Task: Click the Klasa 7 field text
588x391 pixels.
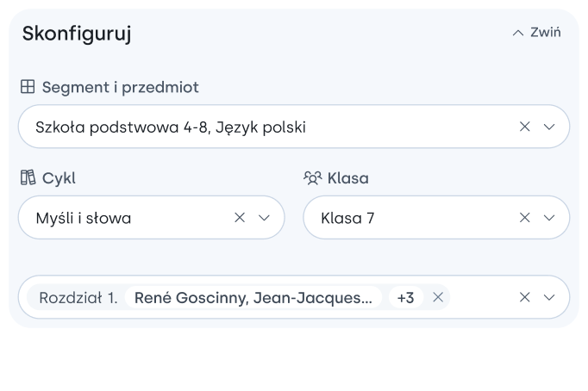Action: 347,219
